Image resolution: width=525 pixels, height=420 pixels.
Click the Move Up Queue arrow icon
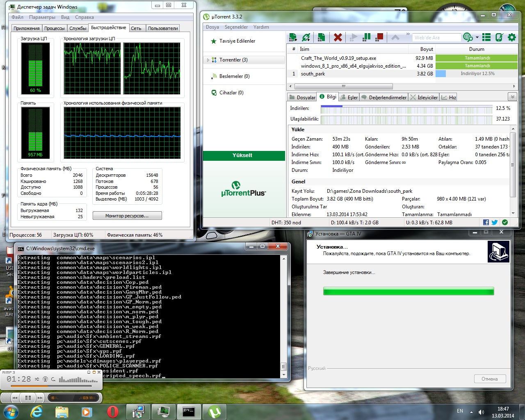[395, 37]
